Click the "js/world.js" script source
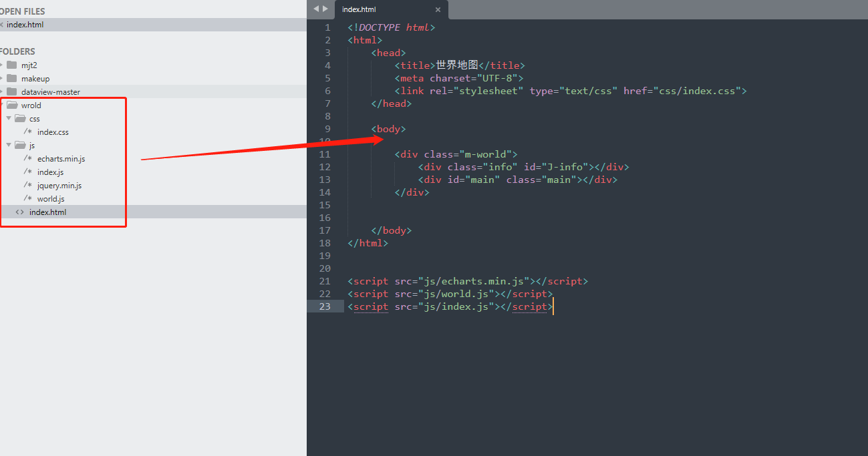 [x=456, y=294]
